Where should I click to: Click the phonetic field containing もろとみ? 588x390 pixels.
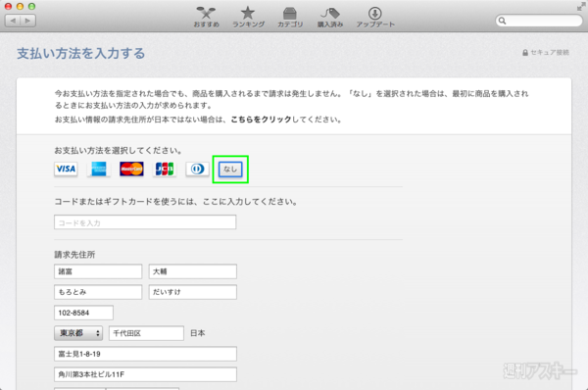pos(98,292)
